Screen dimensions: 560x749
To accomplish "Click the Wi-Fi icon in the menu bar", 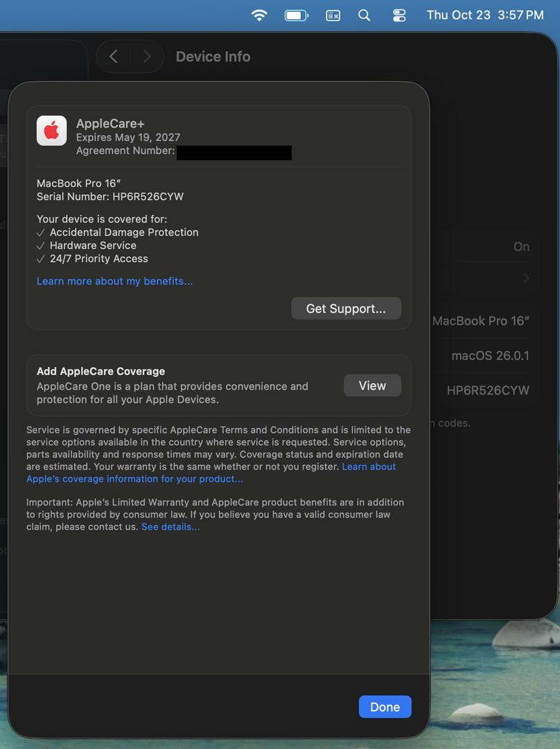I will pyautogui.click(x=259, y=15).
